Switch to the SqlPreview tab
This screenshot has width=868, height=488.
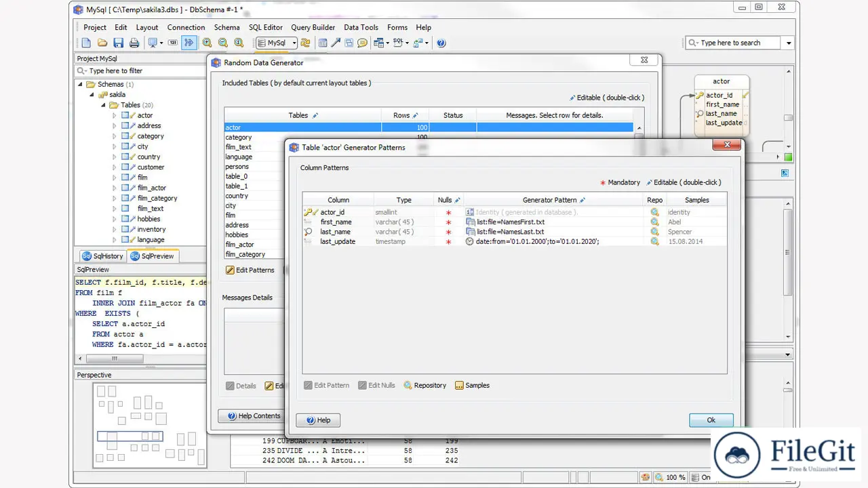[x=153, y=256]
